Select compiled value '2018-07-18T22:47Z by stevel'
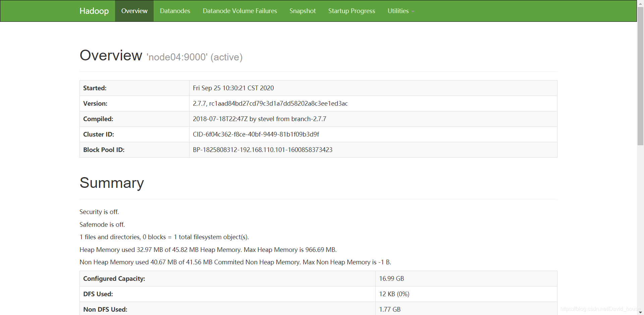644x315 pixels. 259,119
